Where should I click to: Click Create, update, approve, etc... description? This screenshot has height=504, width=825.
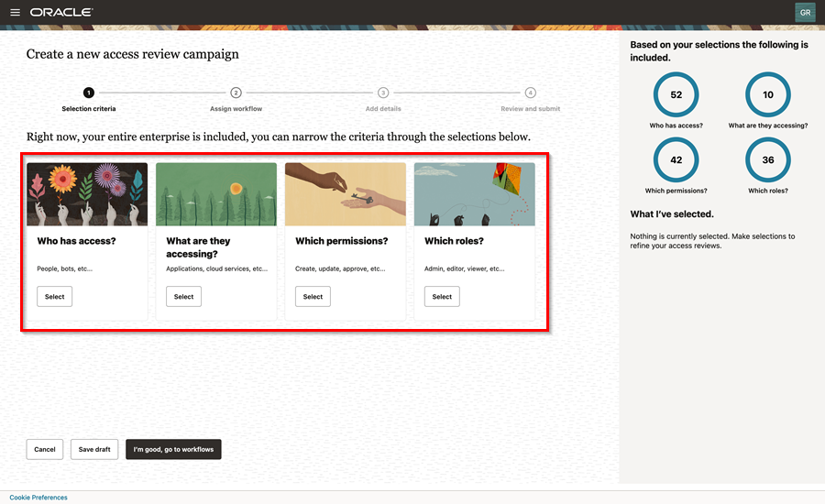point(340,268)
